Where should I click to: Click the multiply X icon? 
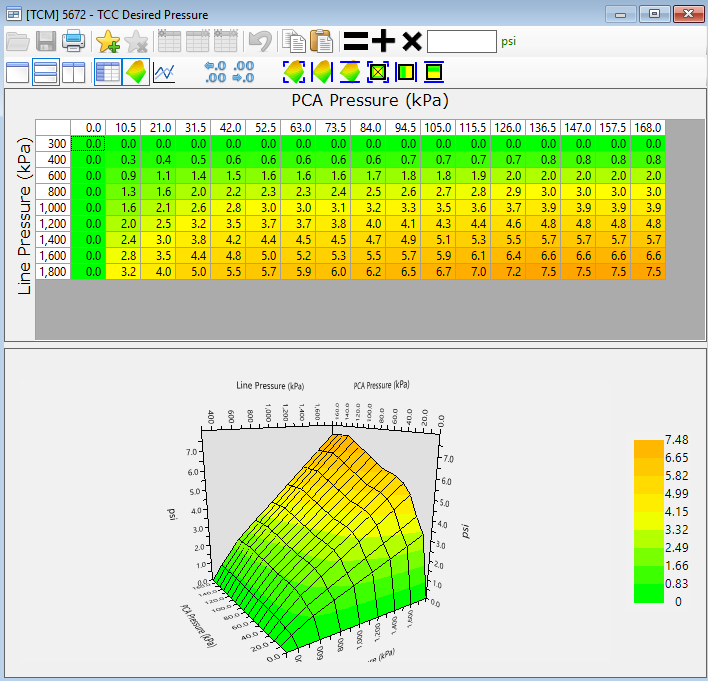click(x=412, y=42)
